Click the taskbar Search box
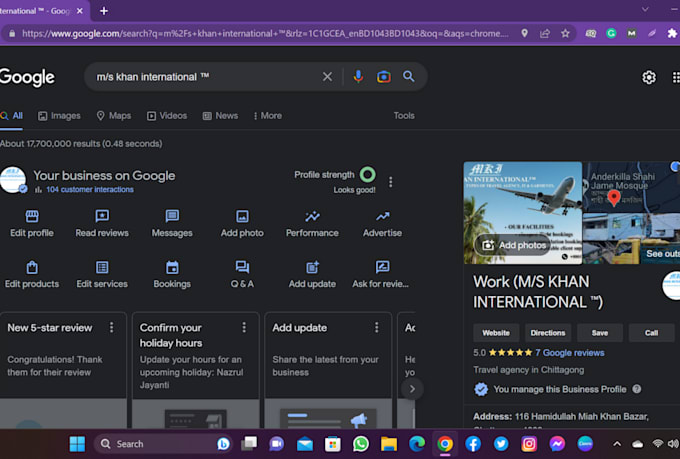This screenshot has width=680, height=459. tap(162, 444)
